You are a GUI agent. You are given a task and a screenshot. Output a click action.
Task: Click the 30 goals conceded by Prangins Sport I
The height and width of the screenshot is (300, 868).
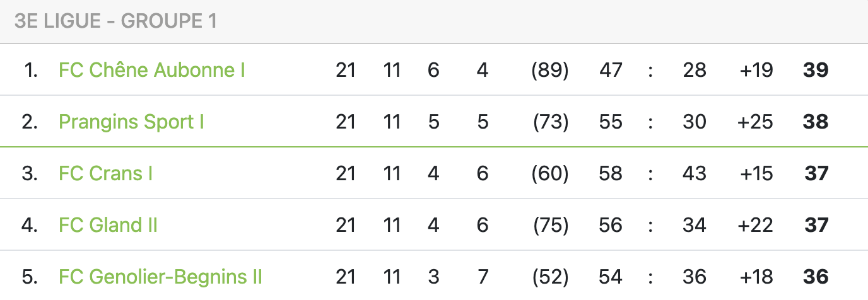[x=695, y=122]
